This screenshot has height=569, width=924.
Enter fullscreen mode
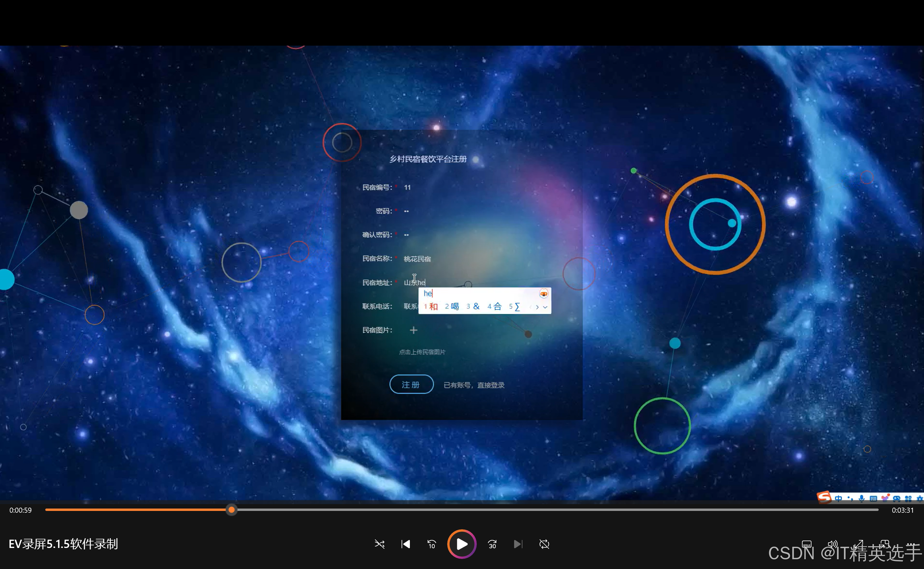click(x=859, y=544)
